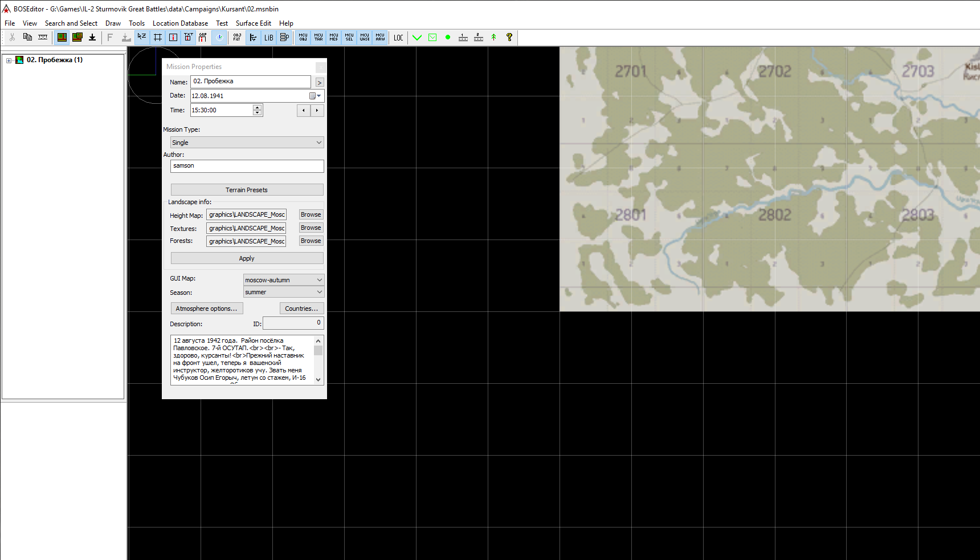
Task: Click the Terrain Presets button
Action: (247, 190)
